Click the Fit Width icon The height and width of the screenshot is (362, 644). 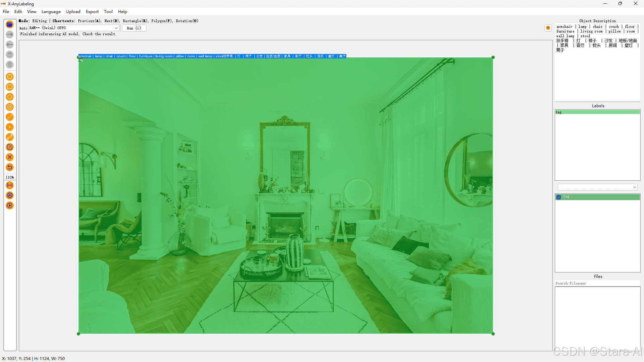[x=10, y=185]
